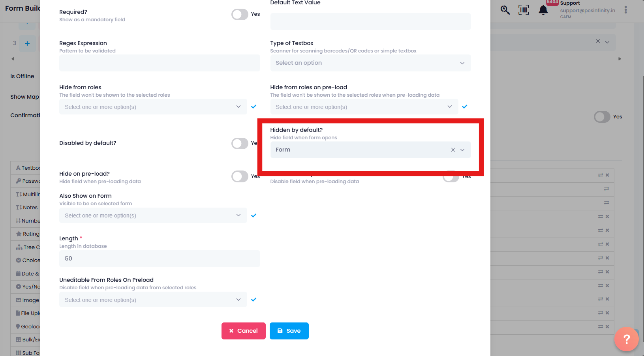644x356 pixels.
Task: Click checkmark beside Uneditable From Roles On Preload
Action: 253,300
